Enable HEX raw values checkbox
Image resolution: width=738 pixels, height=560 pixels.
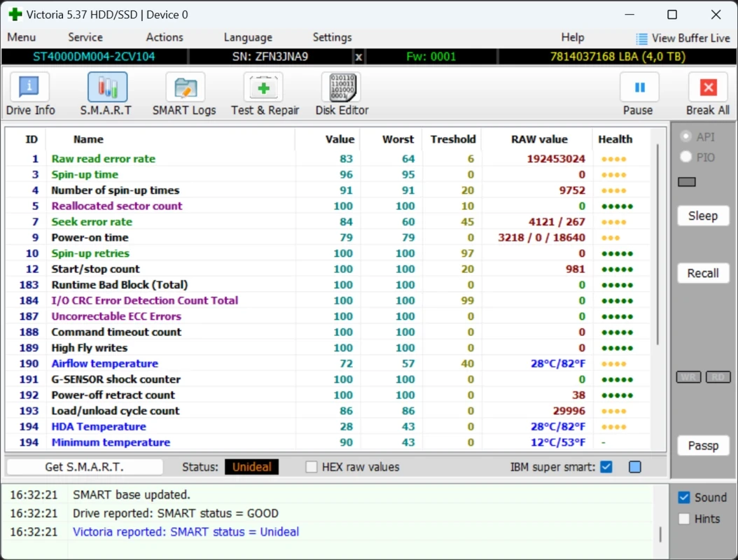tap(312, 467)
